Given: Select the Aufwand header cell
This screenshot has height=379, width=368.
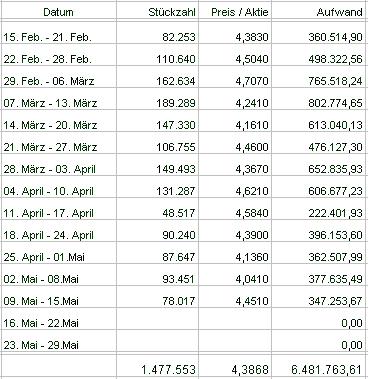Looking at the screenshot, I should pyautogui.click(x=318, y=10).
